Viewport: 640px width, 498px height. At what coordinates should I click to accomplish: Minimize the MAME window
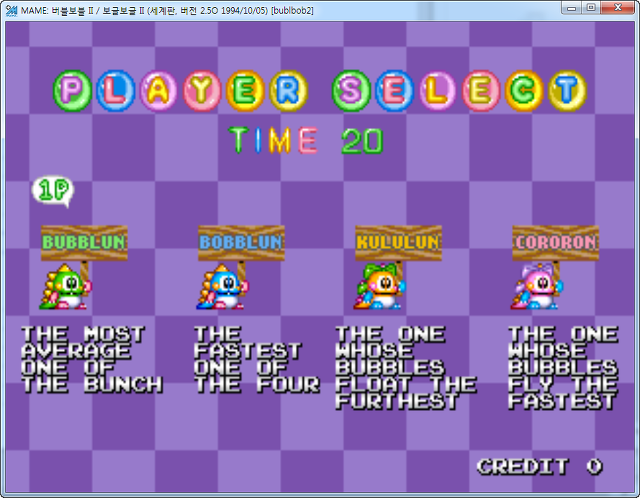pos(571,8)
